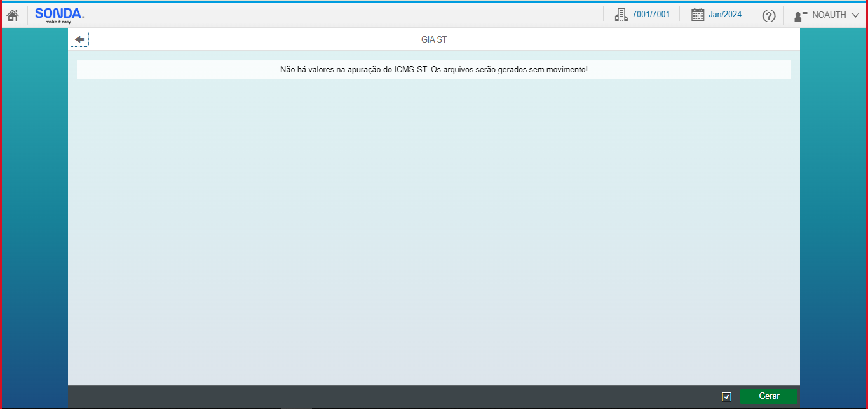Click the green Gerar button
This screenshot has width=868, height=409.
[769, 396]
